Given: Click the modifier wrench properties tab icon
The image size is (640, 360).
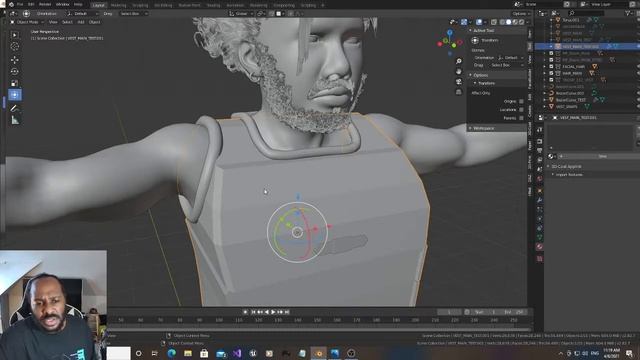Looking at the screenshot, I should coord(540,200).
